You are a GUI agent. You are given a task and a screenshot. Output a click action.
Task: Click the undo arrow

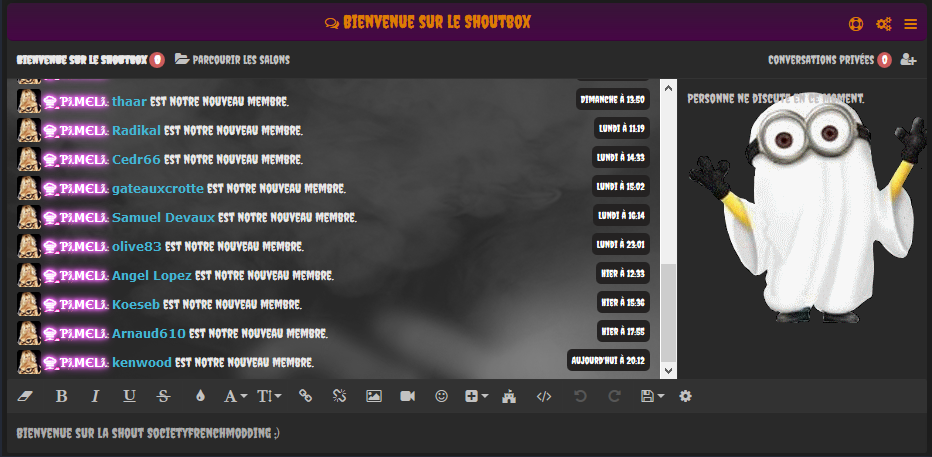pos(580,396)
